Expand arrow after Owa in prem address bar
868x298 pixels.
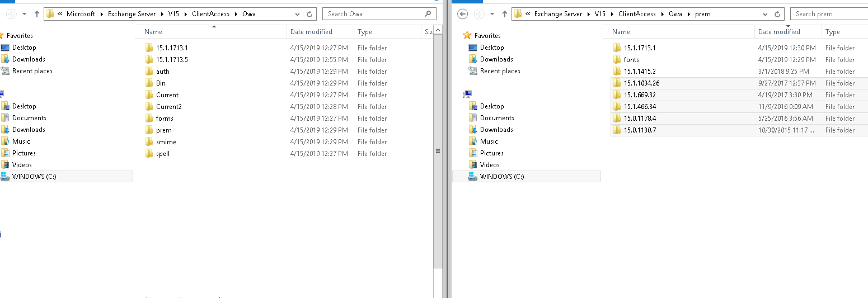coord(689,14)
